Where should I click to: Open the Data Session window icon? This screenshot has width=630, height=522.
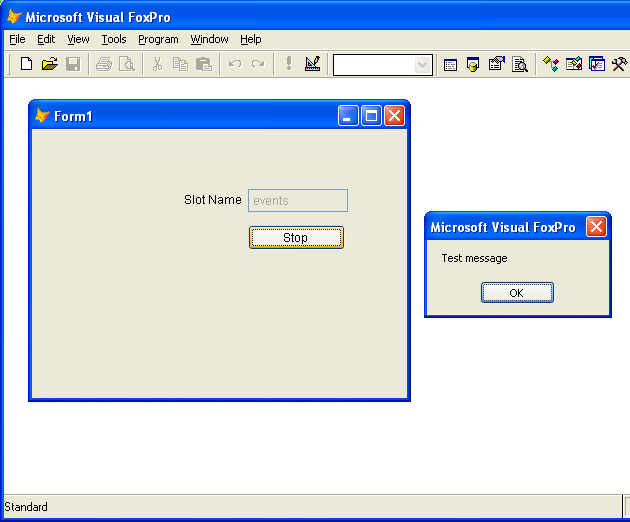(x=473, y=64)
